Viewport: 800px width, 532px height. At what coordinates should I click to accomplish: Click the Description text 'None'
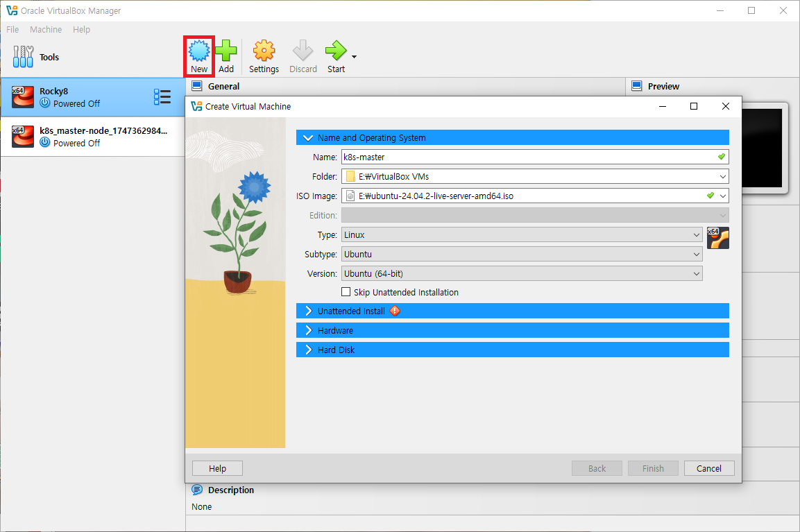tap(201, 506)
